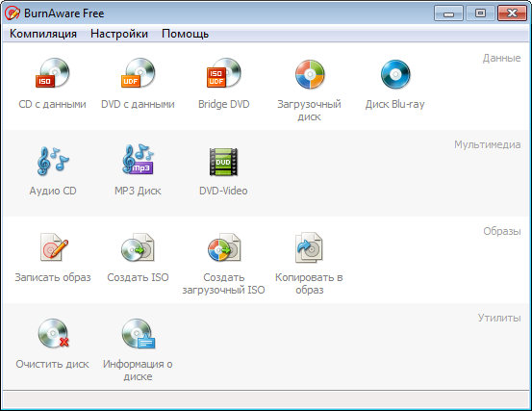Click the 'Диск Blu-ray' label
Viewport: 532px width, 411px height.
pos(395,104)
